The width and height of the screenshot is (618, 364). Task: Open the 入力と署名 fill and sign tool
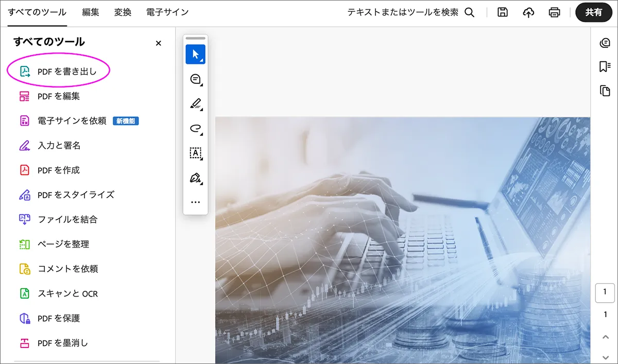50,146
